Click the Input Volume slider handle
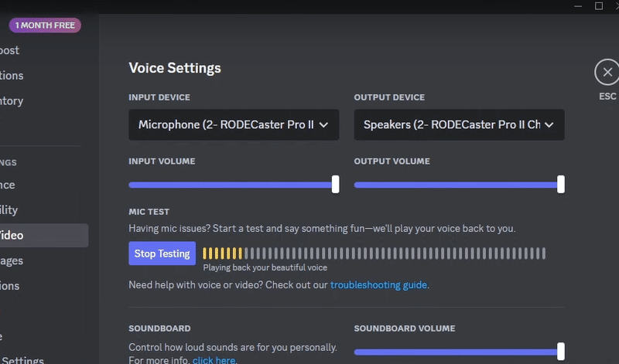Screen dimensions: 619x364 [335, 185]
